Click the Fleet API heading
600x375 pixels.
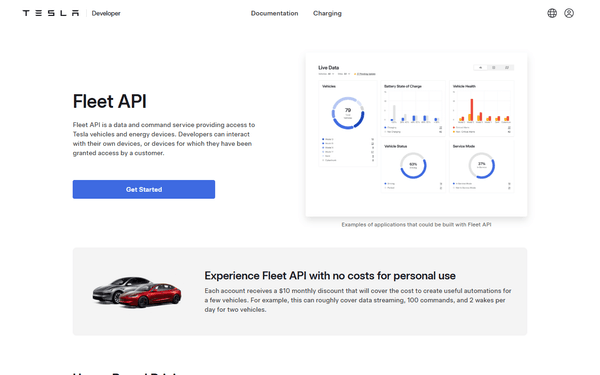[x=110, y=101]
